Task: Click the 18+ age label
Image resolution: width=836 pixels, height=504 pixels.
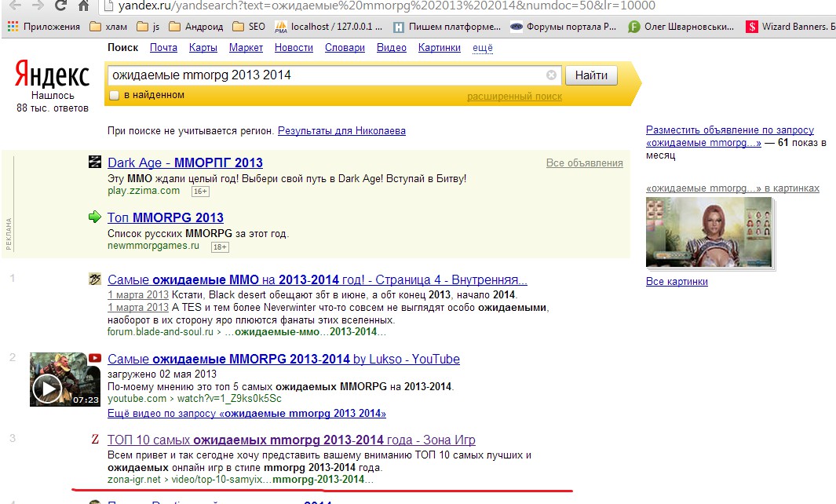Action: point(220,247)
